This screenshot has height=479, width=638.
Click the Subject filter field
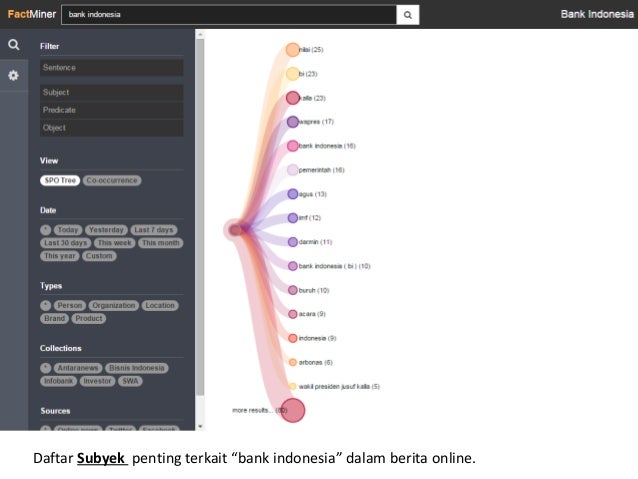pyautogui.click(x=111, y=92)
